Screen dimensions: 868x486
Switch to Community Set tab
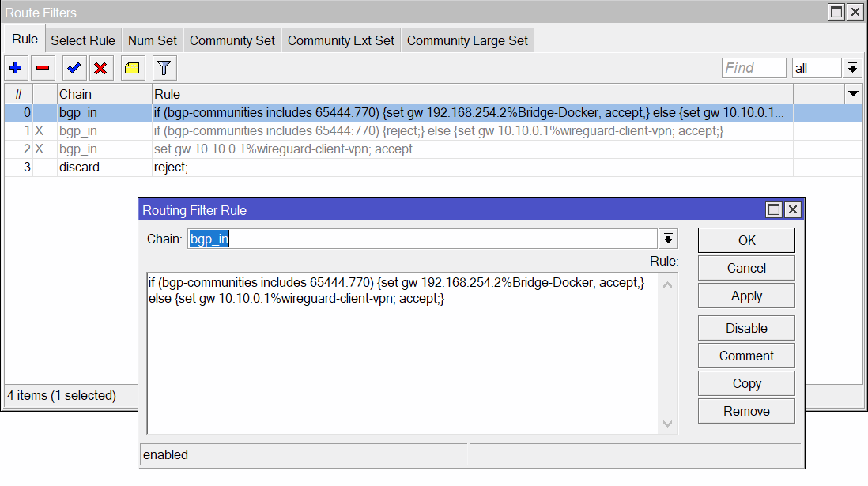click(232, 40)
